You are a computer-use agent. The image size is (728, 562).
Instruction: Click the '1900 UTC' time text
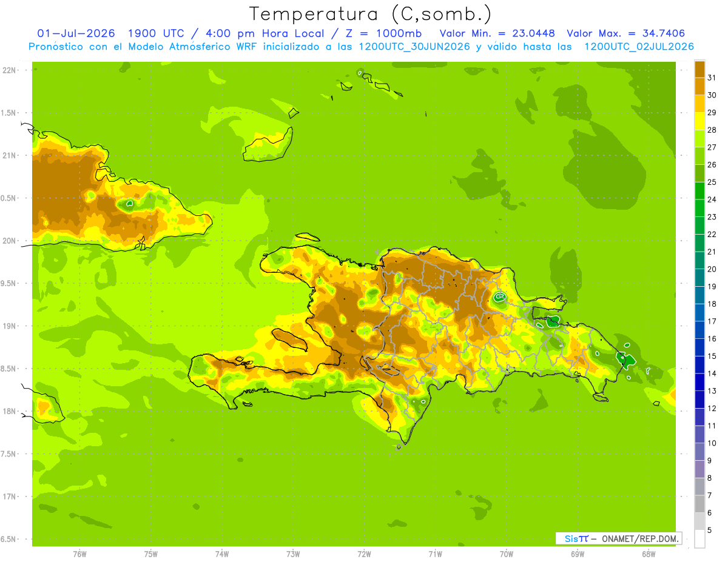[157, 33]
